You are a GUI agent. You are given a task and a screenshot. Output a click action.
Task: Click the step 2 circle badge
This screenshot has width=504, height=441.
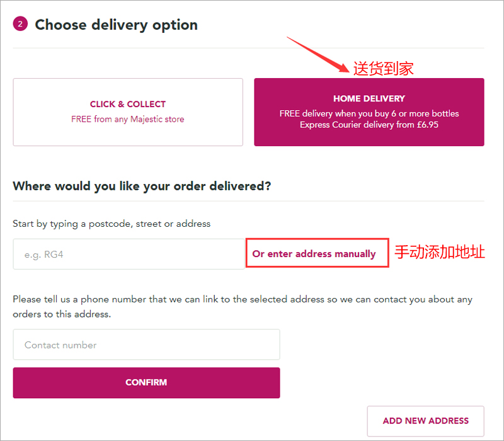tap(20, 24)
